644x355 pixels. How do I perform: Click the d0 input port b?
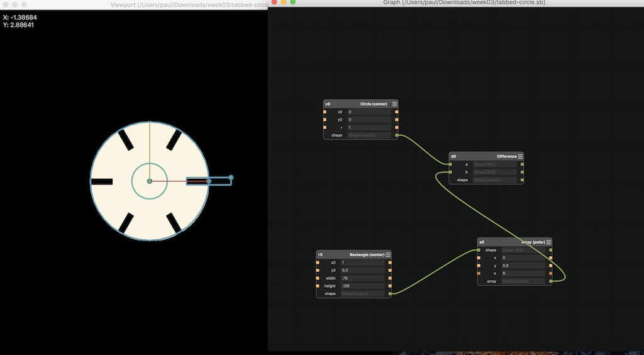pyautogui.click(x=450, y=172)
